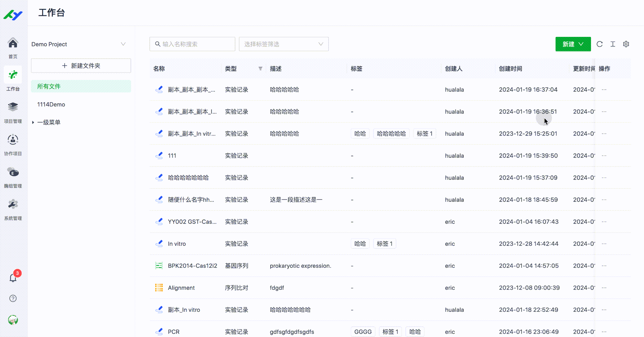Image resolution: width=644 pixels, height=337 pixels.
Task: Open the 选择标签筛选 tag filter dropdown
Action: pos(284,44)
